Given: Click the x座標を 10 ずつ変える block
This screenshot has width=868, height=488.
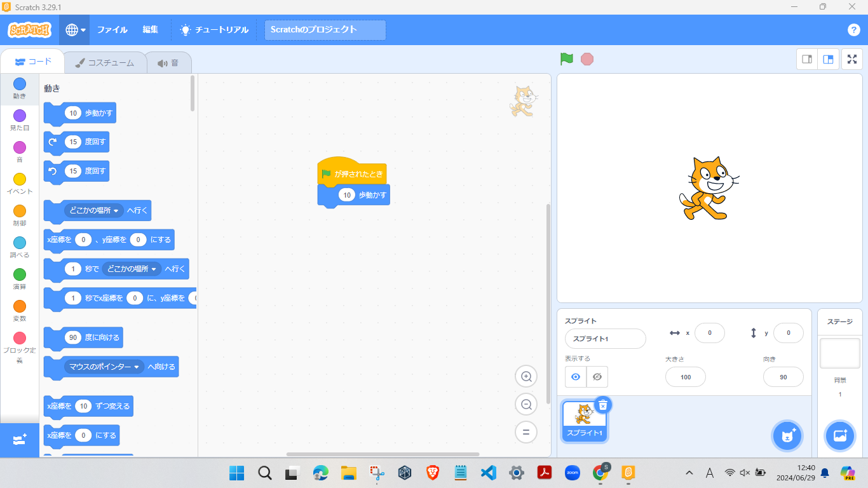Looking at the screenshot, I should click(88, 406).
